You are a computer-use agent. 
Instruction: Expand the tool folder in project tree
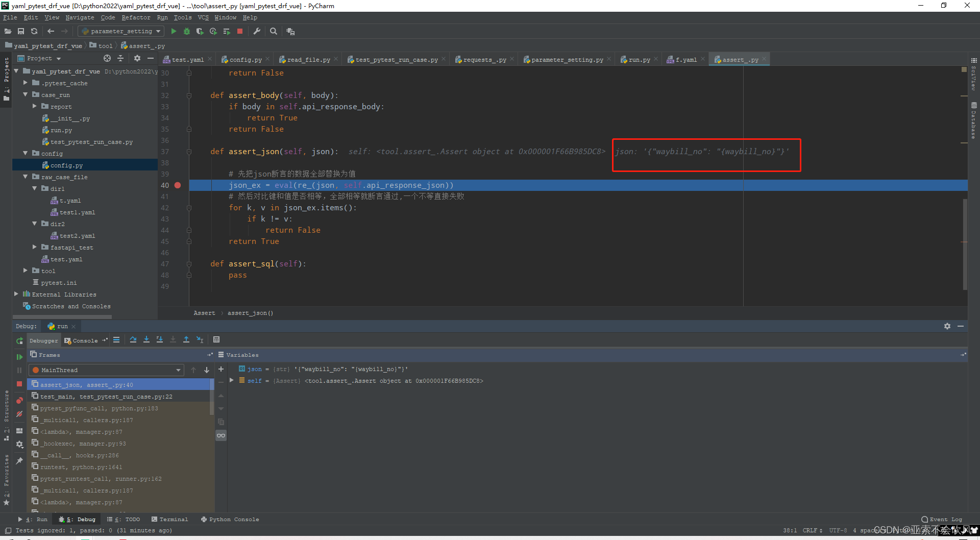pyautogui.click(x=26, y=271)
